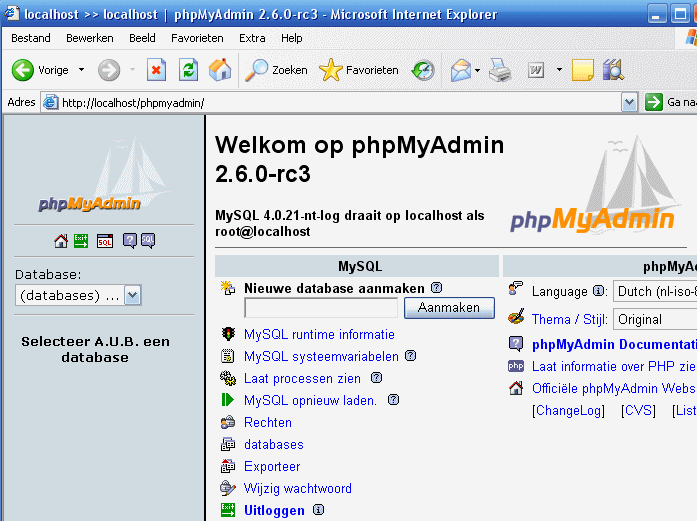Click traffic light icon for runtime informatie
This screenshot has height=521, width=697.
tap(228, 334)
